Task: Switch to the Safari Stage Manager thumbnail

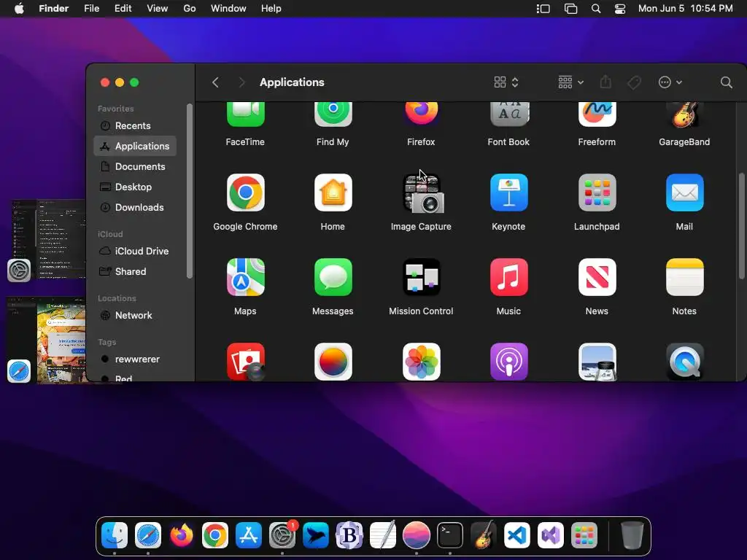Action: pos(47,340)
